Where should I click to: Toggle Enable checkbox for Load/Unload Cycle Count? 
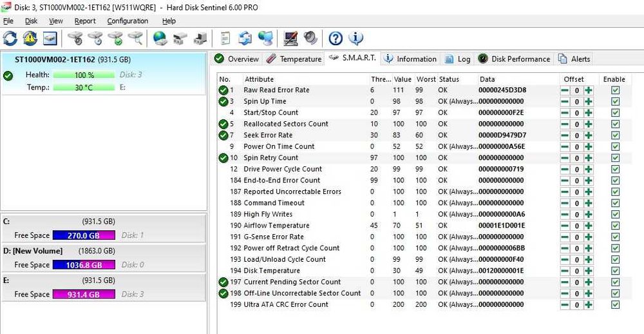click(x=615, y=260)
